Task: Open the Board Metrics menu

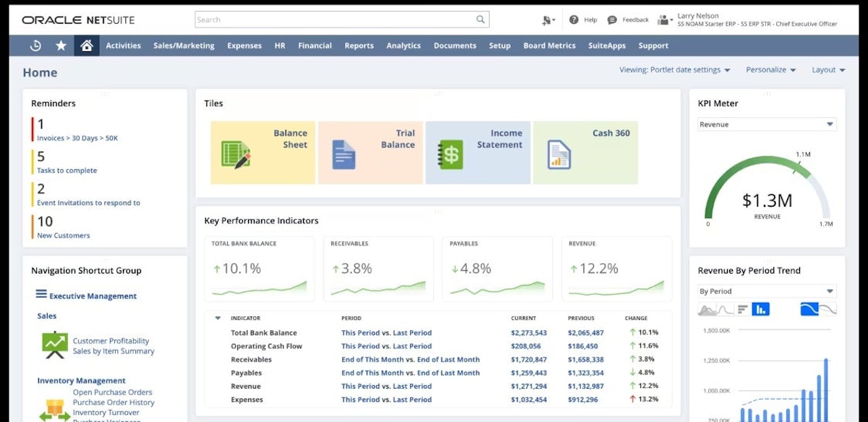Action: pyautogui.click(x=550, y=45)
